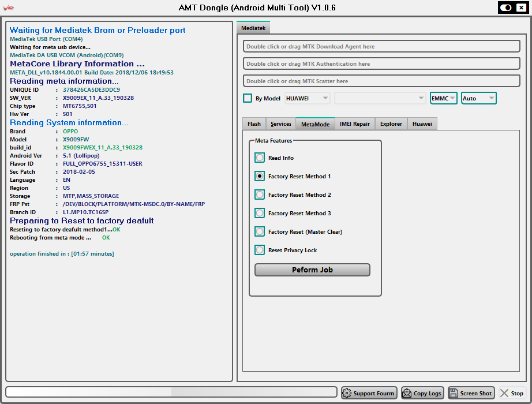Viewport: 532px width, 404px height.
Task: Click the floppy disk icon on Screen Shot
Action: coord(454,393)
